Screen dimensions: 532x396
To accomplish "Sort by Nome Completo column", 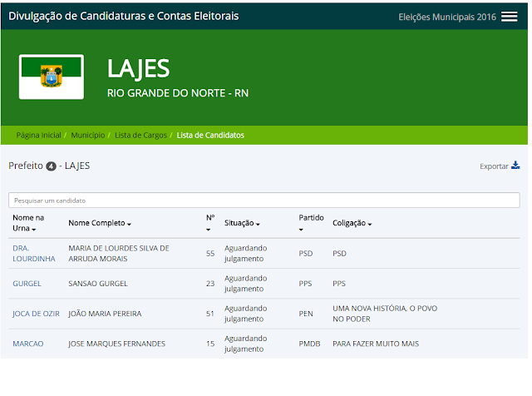I will (x=100, y=223).
